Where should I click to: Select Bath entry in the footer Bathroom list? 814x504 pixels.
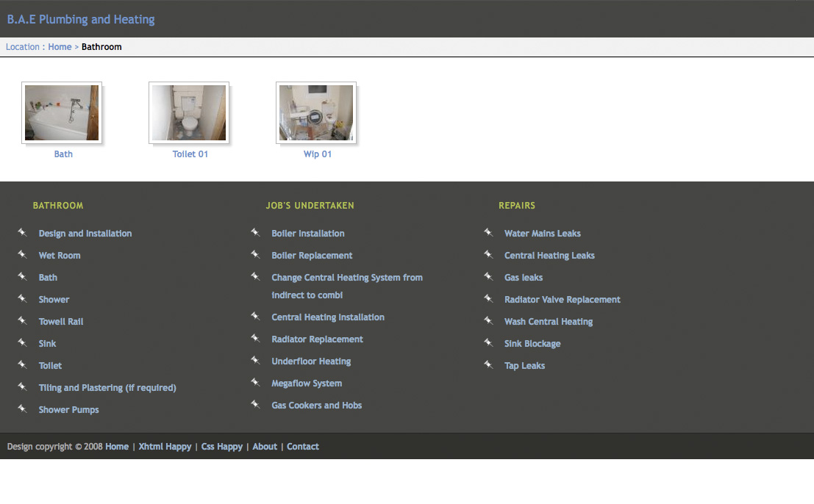pyautogui.click(x=48, y=278)
